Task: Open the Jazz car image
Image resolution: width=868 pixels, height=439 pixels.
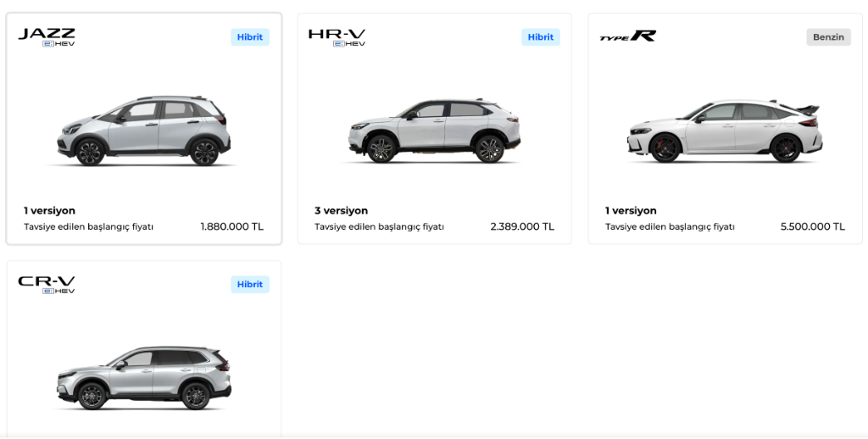Action: (x=143, y=131)
